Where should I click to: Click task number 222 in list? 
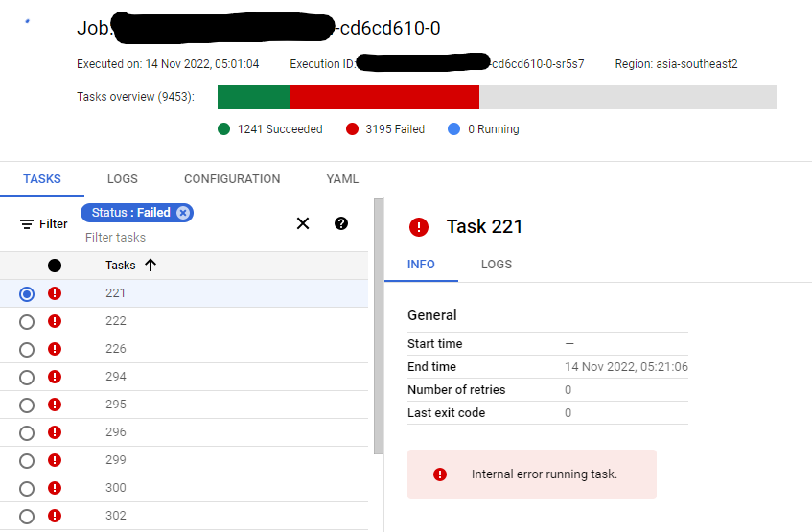pyautogui.click(x=115, y=321)
